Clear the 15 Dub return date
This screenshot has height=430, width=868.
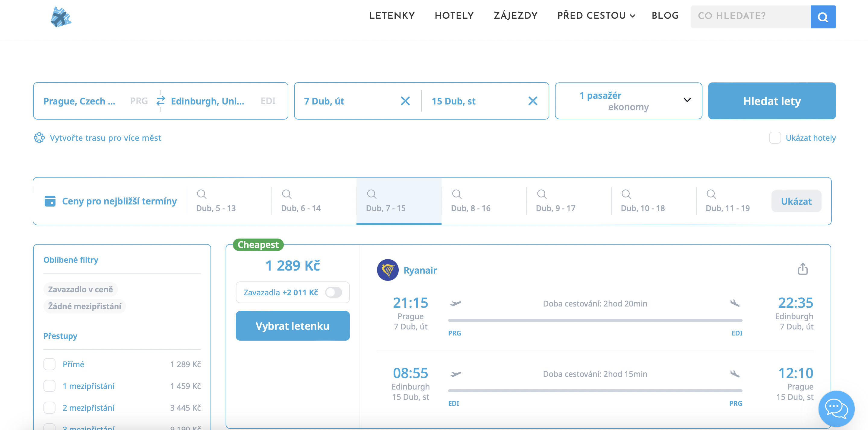coord(532,101)
